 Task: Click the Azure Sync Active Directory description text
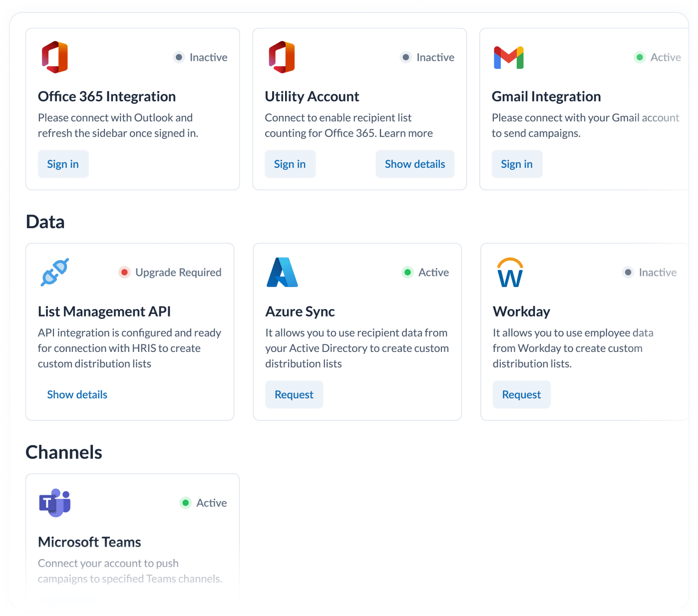tap(357, 348)
